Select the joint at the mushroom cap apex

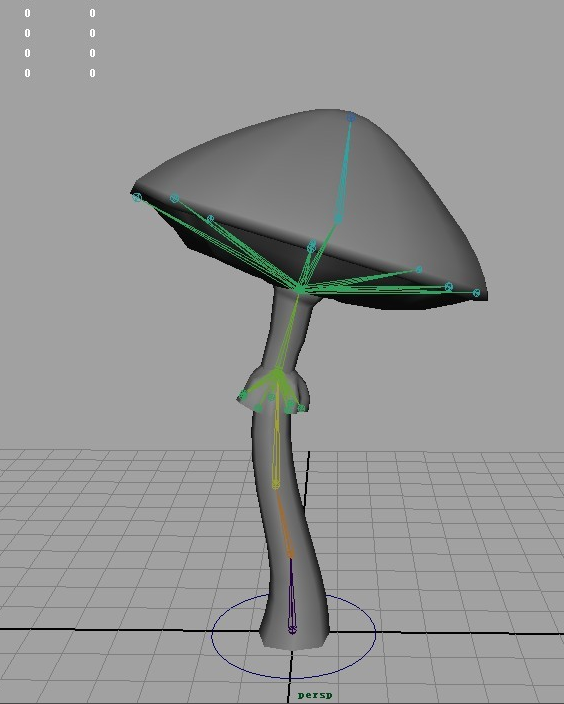(x=351, y=117)
